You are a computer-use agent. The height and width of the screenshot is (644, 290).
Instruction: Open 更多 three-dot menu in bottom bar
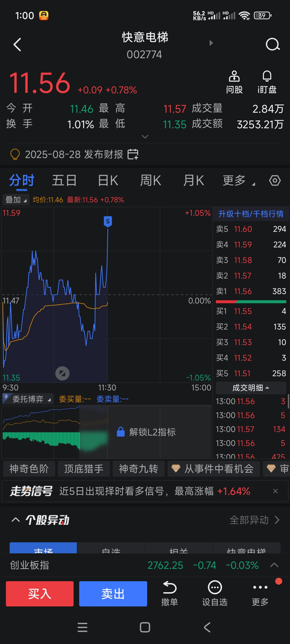260,594
